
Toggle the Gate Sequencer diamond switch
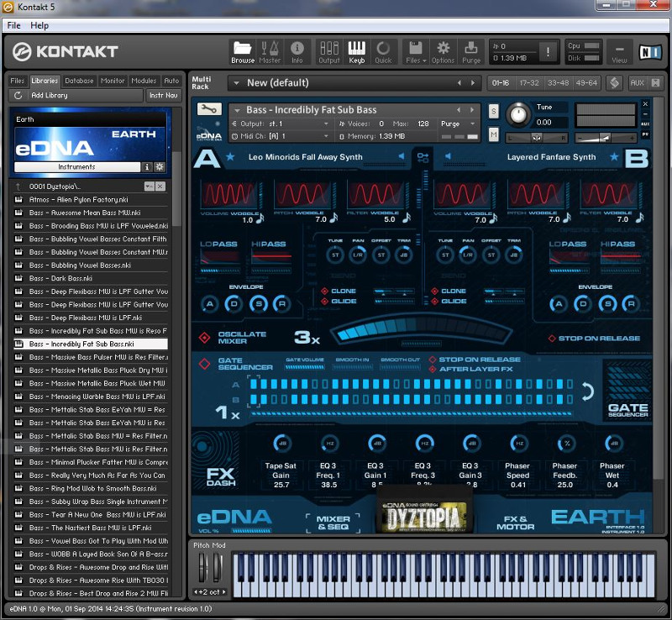tap(204, 364)
